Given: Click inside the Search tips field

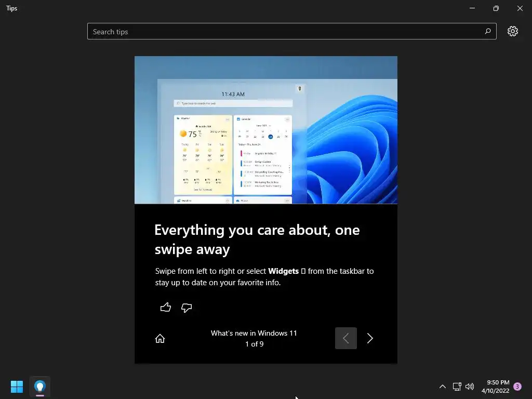Looking at the screenshot, I should (292, 31).
